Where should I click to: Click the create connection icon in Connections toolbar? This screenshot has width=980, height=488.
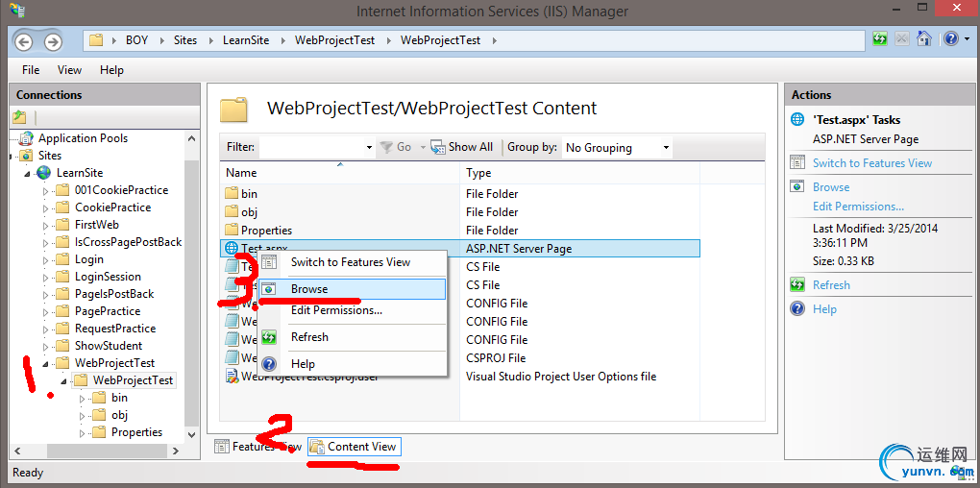click(20, 117)
